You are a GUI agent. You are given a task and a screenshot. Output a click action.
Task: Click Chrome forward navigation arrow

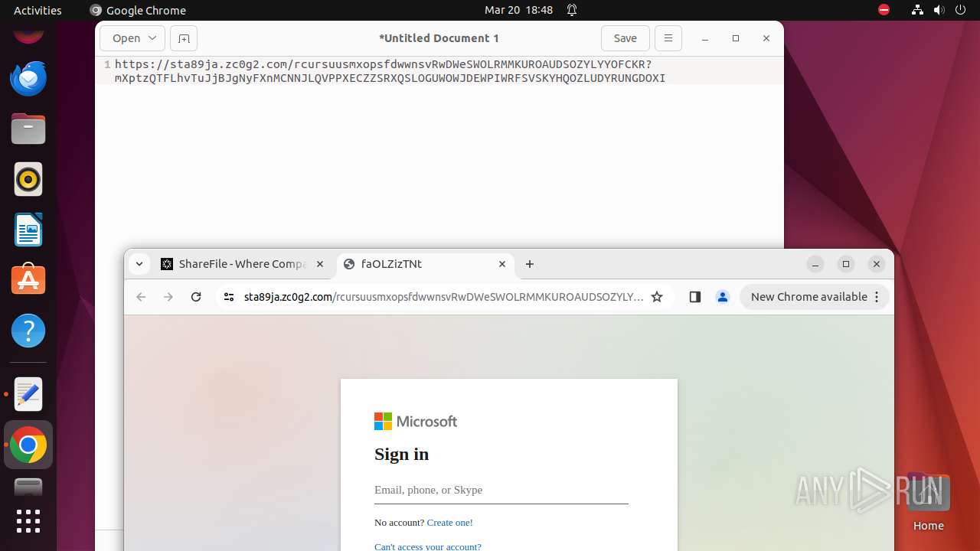click(x=168, y=297)
